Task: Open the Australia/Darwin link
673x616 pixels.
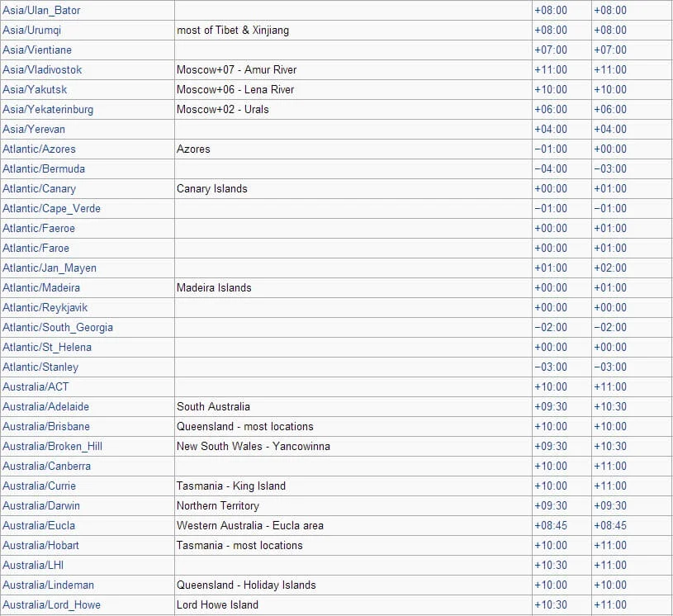Action: point(41,505)
